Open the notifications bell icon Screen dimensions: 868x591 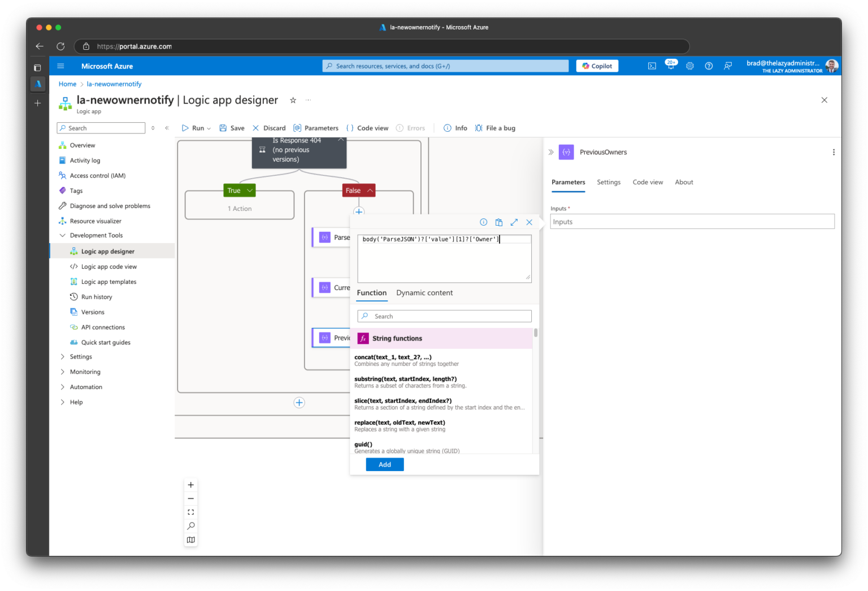(x=671, y=66)
